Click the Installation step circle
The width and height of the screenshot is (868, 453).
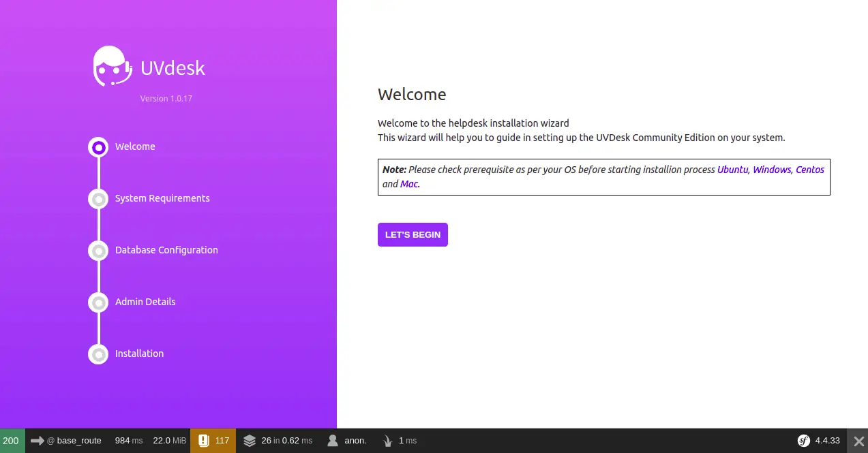pos(99,354)
